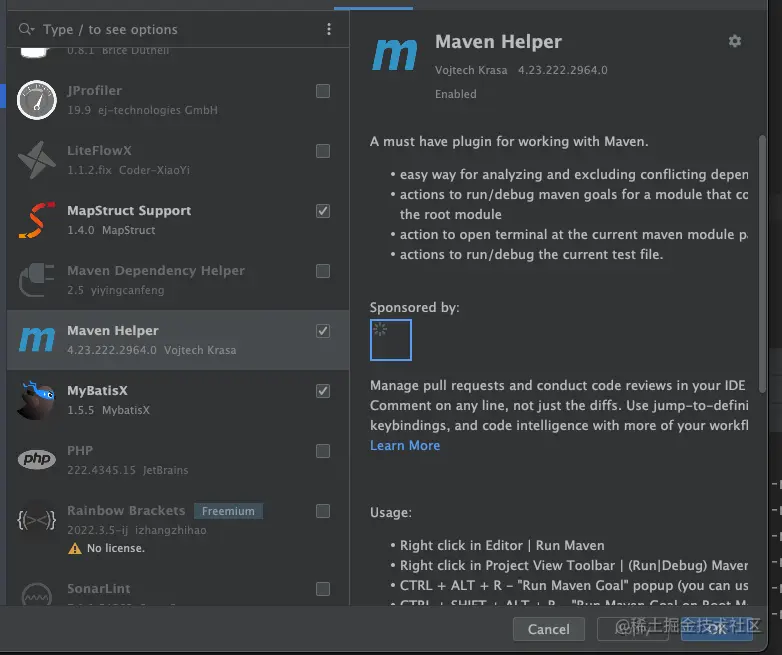Click the 2.5 yiyingcanfeng version line
This screenshot has height=655, width=782.
tap(116, 290)
